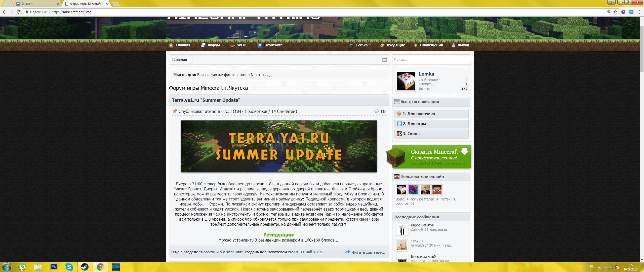Click the Terra.ya1.ru Summer Update banner image

(279, 146)
